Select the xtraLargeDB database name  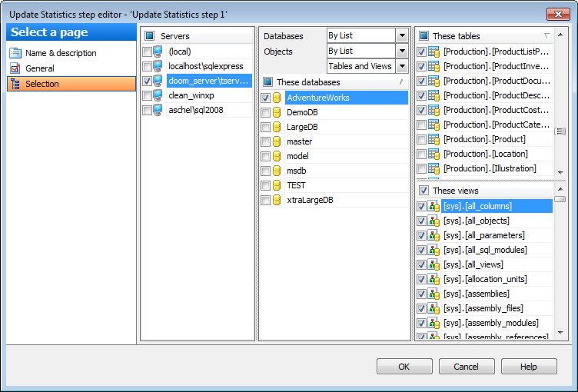click(x=310, y=200)
